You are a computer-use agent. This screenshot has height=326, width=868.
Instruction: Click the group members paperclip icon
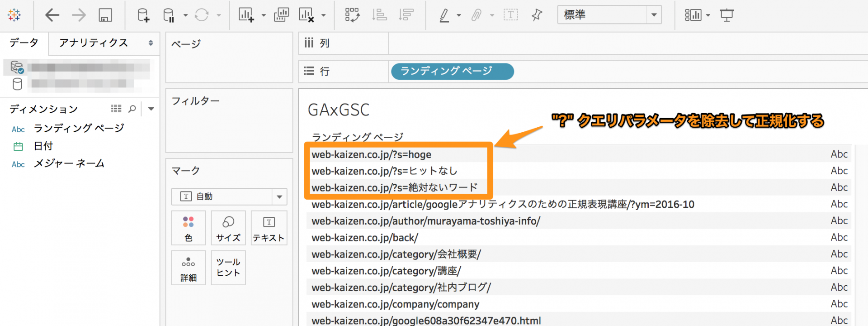(x=476, y=15)
